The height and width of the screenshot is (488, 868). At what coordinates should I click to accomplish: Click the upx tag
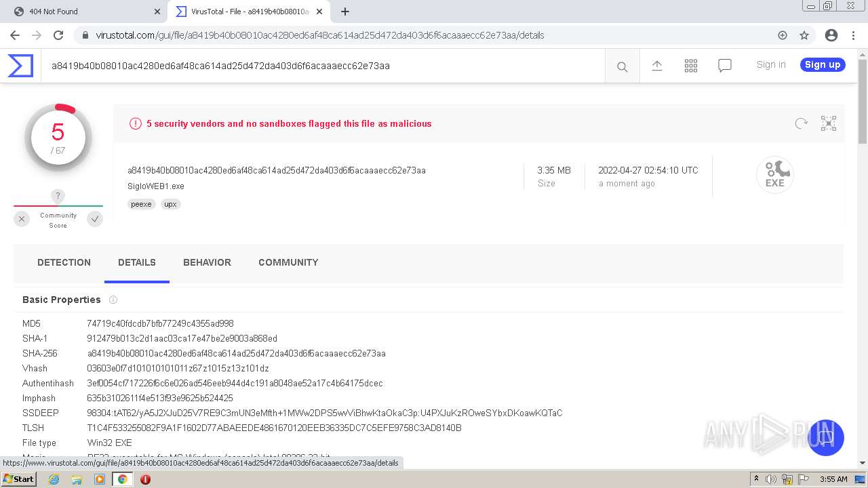click(170, 204)
